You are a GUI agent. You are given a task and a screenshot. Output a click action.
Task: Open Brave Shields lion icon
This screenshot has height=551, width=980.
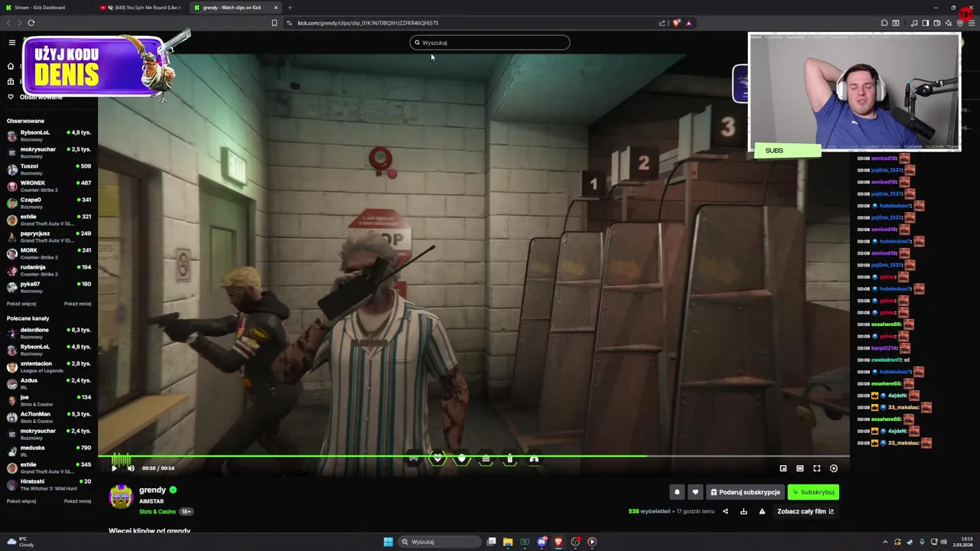tap(676, 23)
